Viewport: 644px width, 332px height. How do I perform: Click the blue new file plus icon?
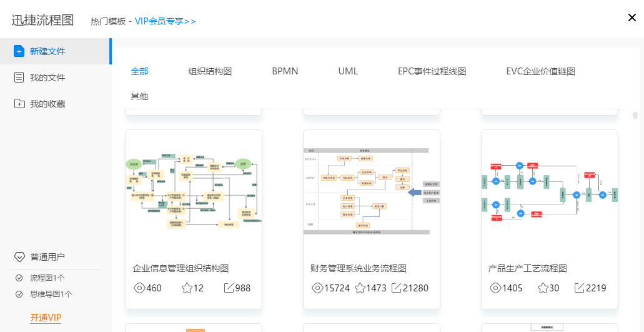coord(19,51)
